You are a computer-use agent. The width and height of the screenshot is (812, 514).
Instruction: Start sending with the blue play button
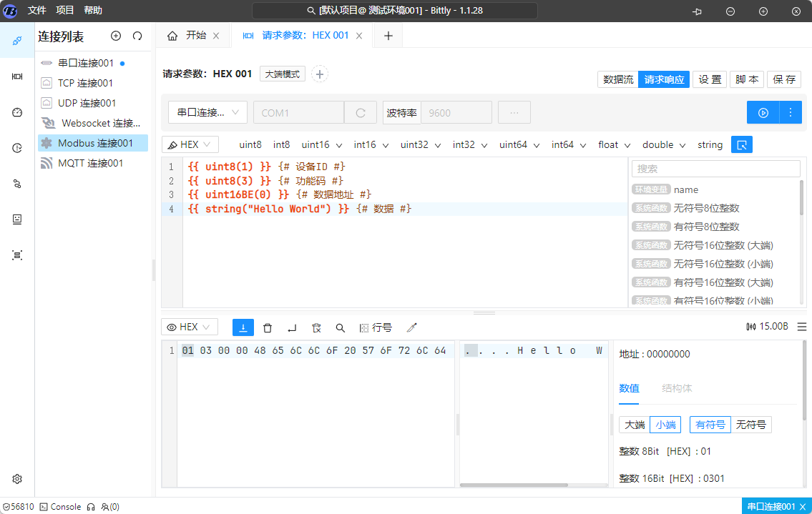(x=763, y=112)
